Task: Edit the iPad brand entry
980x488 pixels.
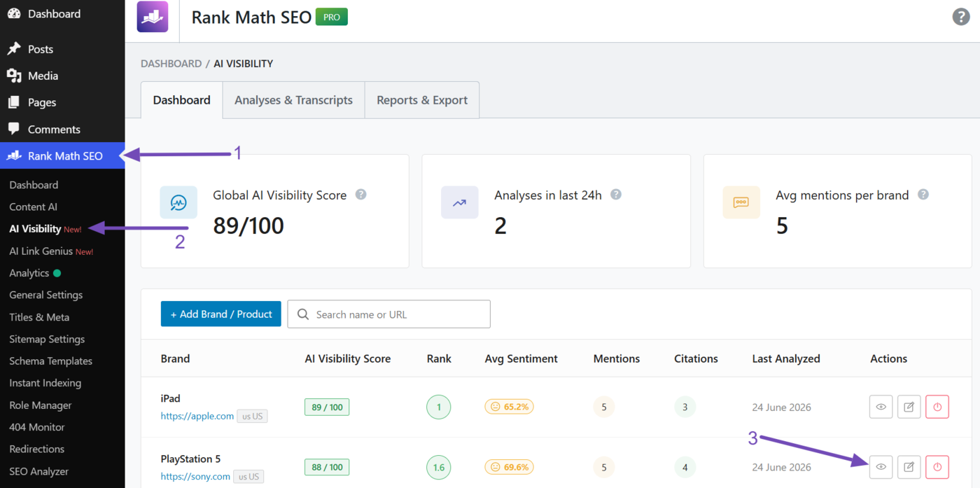Action: pyautogui.click(x=909, y=407)
